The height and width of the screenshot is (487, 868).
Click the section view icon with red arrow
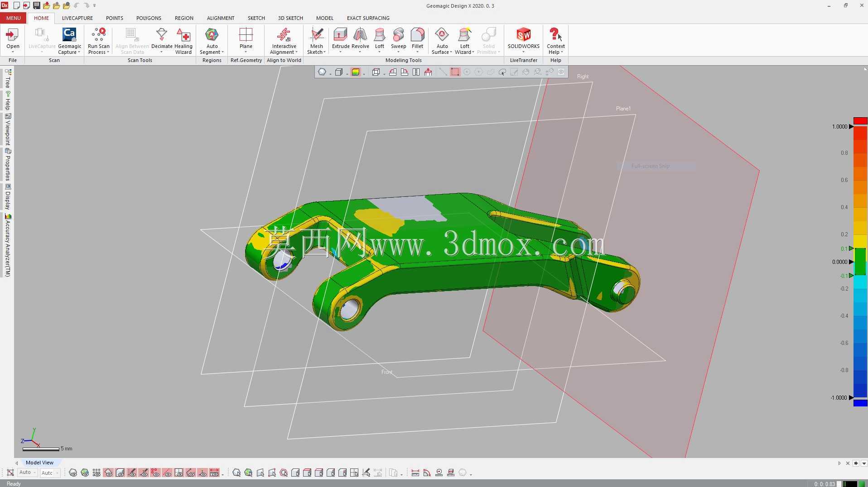[428, 72]
